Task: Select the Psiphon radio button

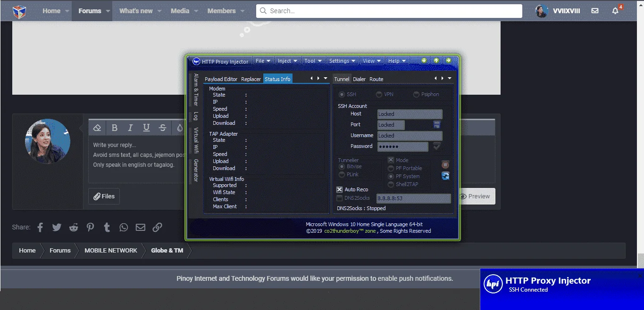Action: point(416,94)
